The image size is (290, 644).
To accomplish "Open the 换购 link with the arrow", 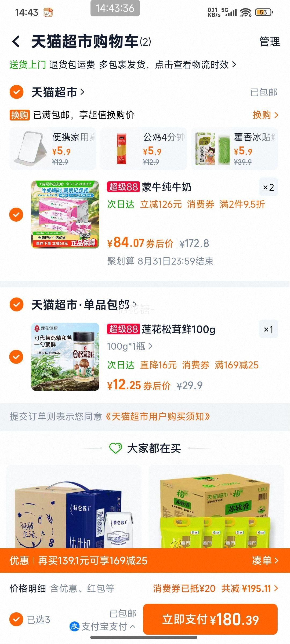I will (x=266, y=115).
